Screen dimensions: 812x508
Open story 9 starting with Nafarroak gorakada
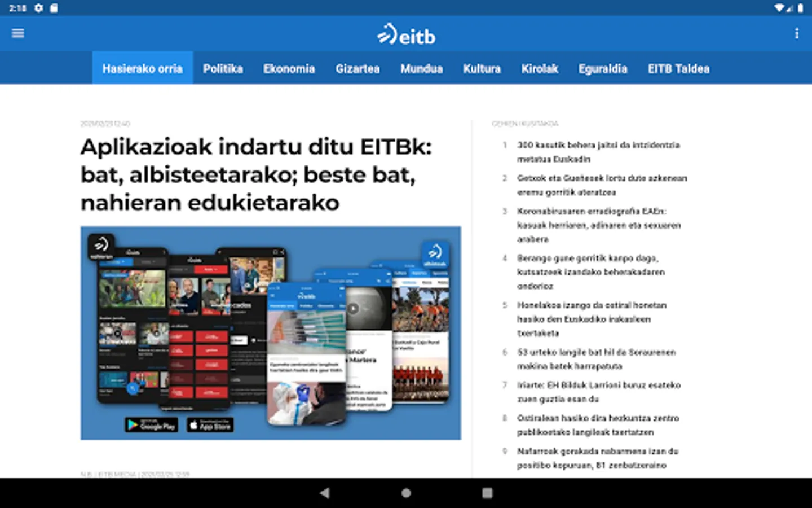[x=598, y=458]
